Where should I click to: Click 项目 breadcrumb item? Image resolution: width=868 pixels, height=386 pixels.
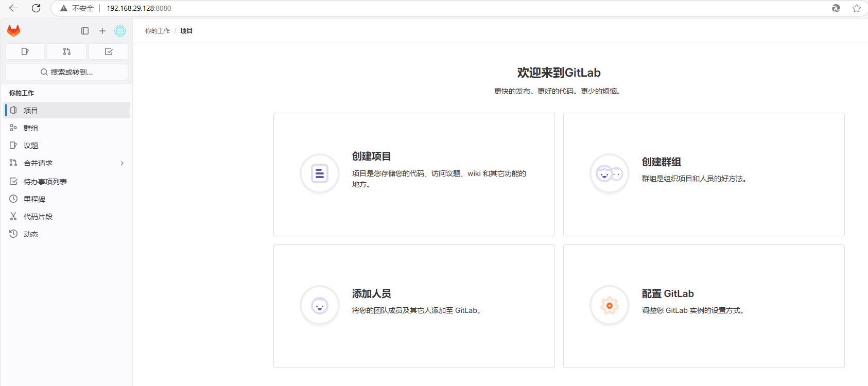click(186, 31)
